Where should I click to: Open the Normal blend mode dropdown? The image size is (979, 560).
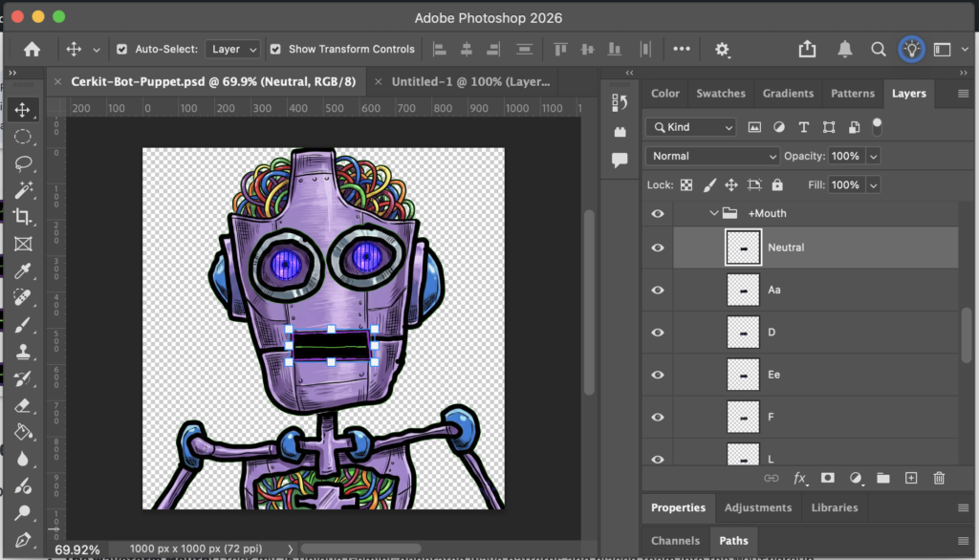click(x=711, y=155)
